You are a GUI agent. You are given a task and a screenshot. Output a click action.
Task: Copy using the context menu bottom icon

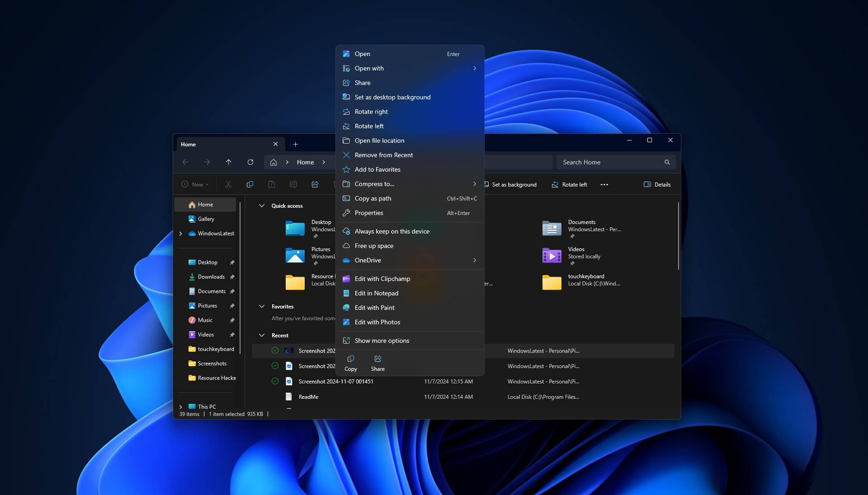click(x=351, y=363)
